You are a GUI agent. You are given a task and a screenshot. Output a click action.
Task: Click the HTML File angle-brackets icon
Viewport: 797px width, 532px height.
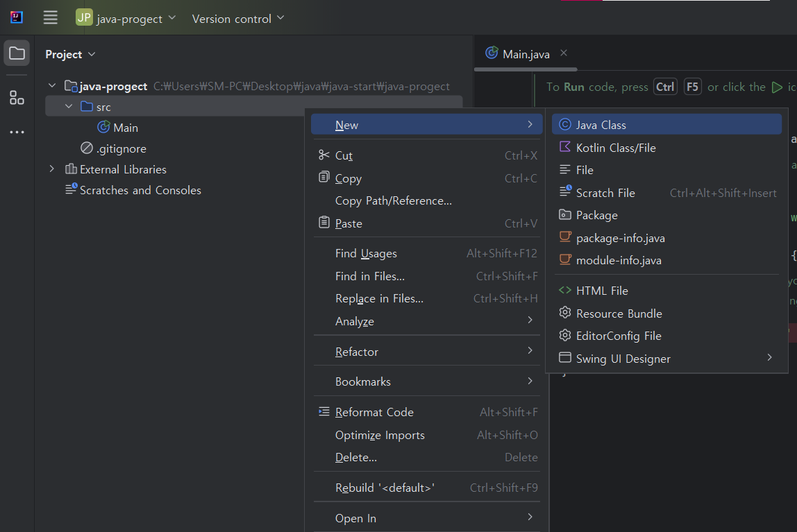click(564, 290)
